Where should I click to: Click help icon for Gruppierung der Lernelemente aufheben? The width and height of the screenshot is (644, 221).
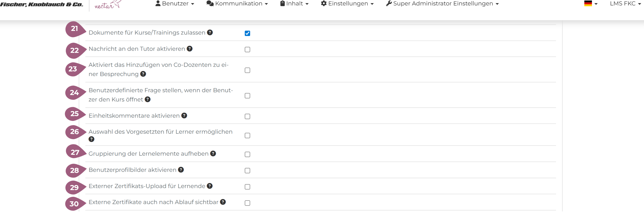point(213,154)
